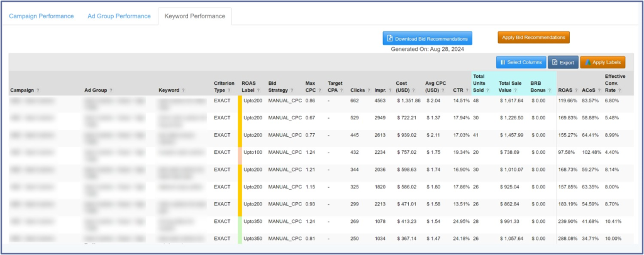Click the help icon beside Bid Strategy
This screenshot has height=255, width=644.
pyautogui.click(x=292, y=90)
